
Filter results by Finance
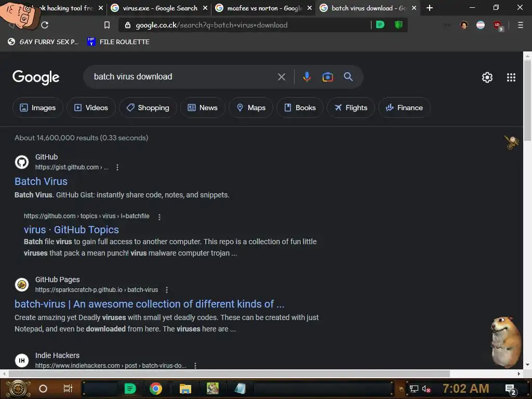coord(404,108)
